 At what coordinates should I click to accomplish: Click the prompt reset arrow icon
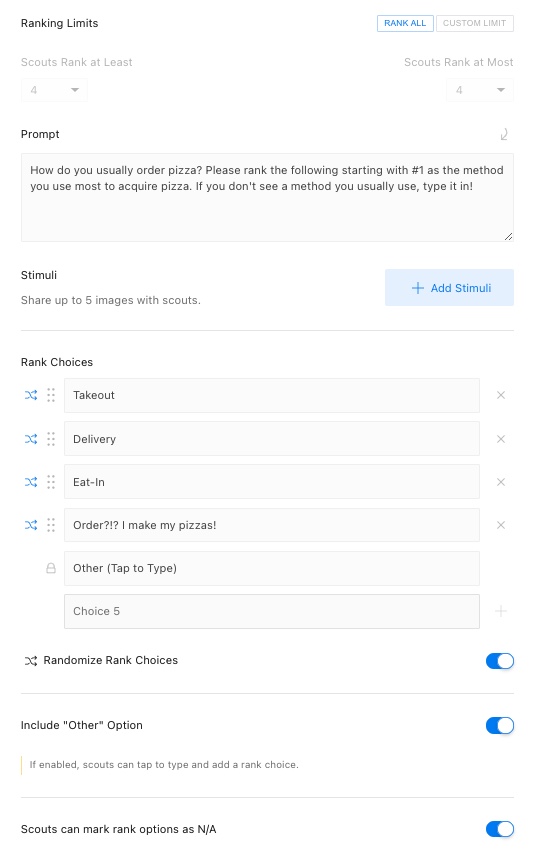pos(504,134)
